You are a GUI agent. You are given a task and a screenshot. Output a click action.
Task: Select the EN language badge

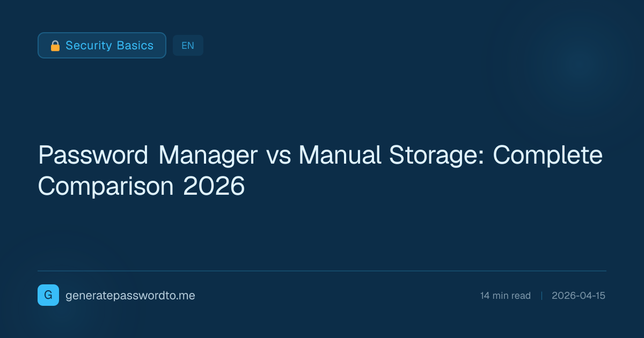coord(188,46)
